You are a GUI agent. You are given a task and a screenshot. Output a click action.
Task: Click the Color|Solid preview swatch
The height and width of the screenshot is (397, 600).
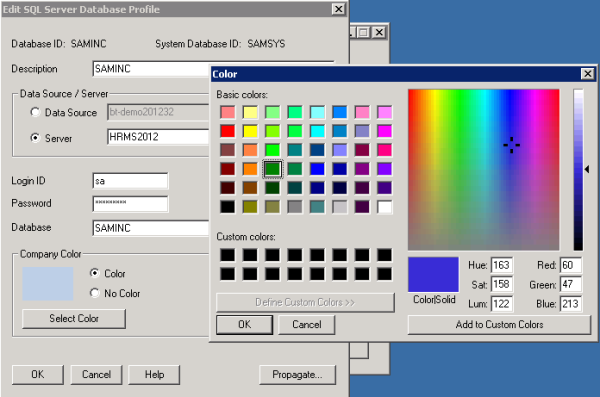pyautogui.click(x=434, y=275)
